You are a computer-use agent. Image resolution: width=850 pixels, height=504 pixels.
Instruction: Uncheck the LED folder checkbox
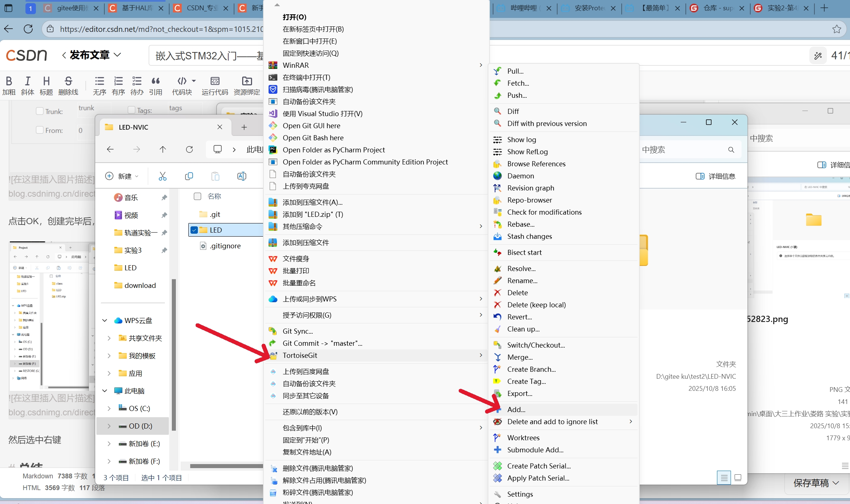click(194, 230)
